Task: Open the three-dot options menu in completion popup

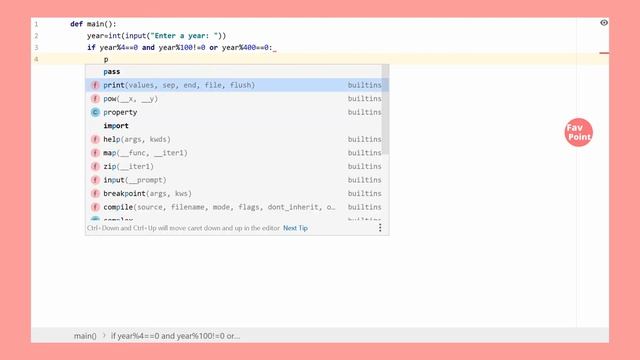Action: tap(380, 228)
